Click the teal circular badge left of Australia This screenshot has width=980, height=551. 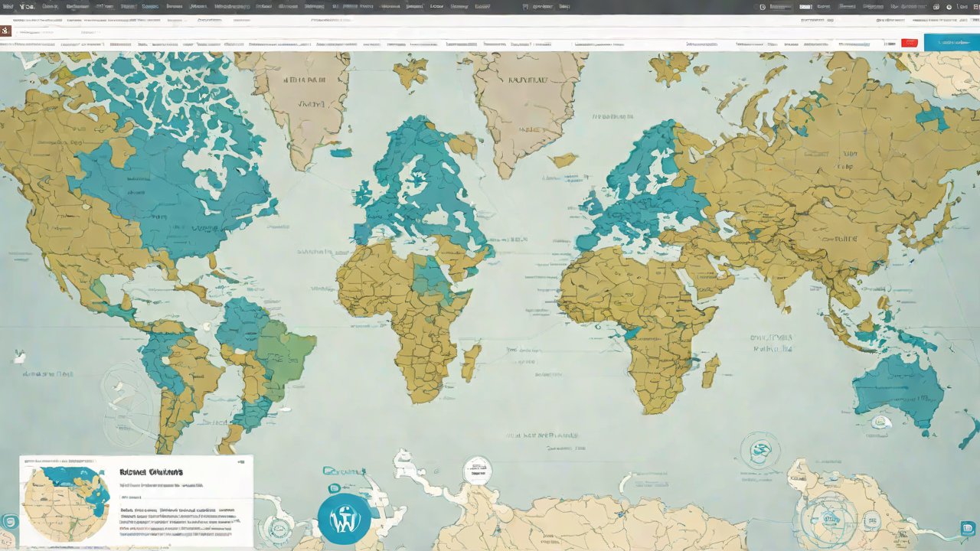coord(759,452)
